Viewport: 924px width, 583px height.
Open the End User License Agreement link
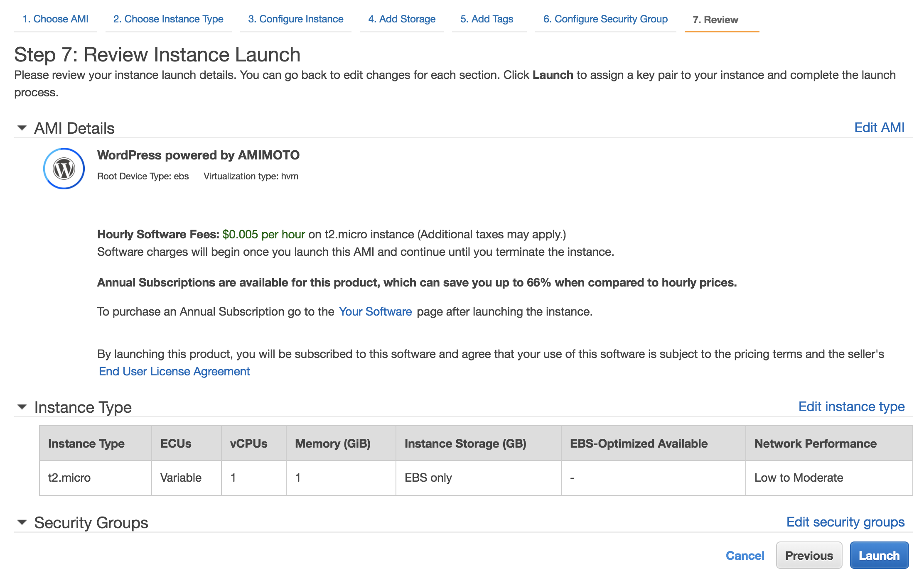pos(174,371)
